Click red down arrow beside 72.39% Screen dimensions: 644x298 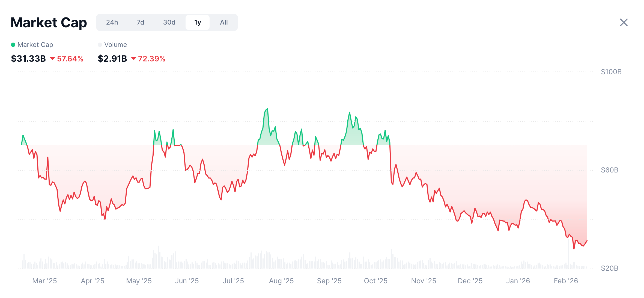pyautogui.click(x=134, y=58)
